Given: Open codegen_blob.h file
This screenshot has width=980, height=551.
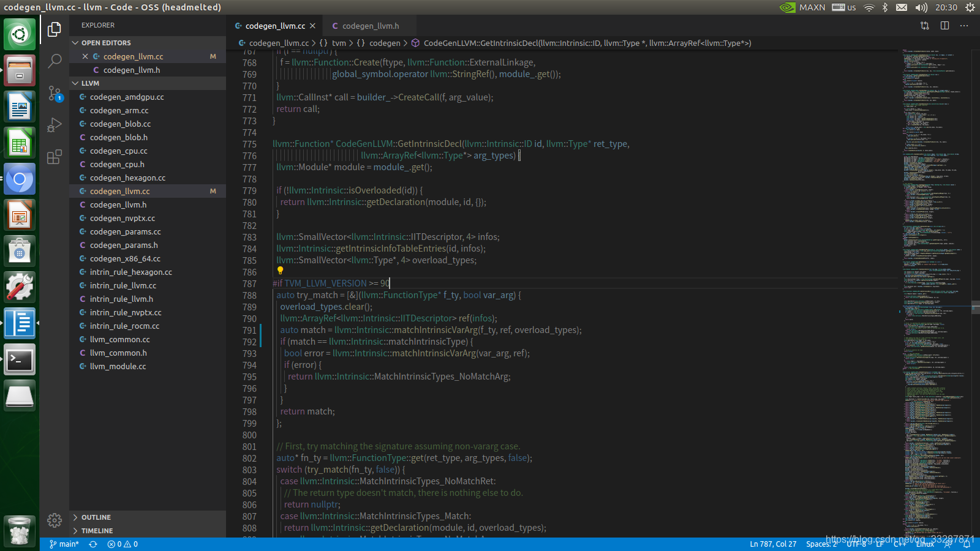Looking at the screenshot, I should tap(148, 137).
